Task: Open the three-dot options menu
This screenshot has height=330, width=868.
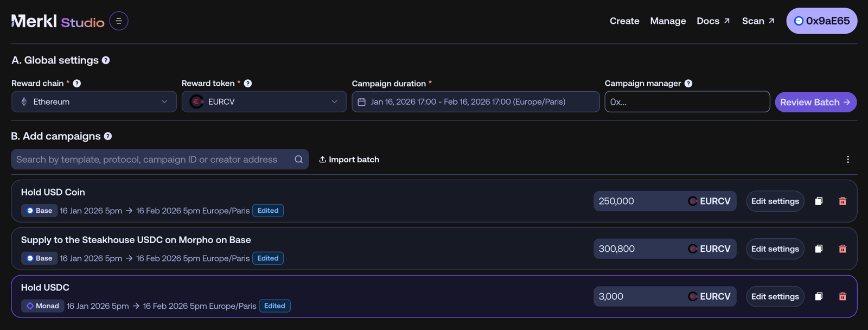Action: (x=848, y=160)
